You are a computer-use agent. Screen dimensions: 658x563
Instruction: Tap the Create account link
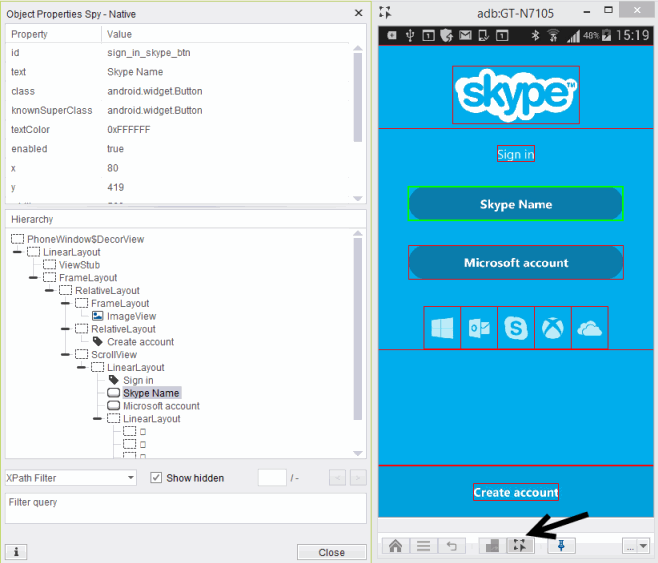point(515,492)
